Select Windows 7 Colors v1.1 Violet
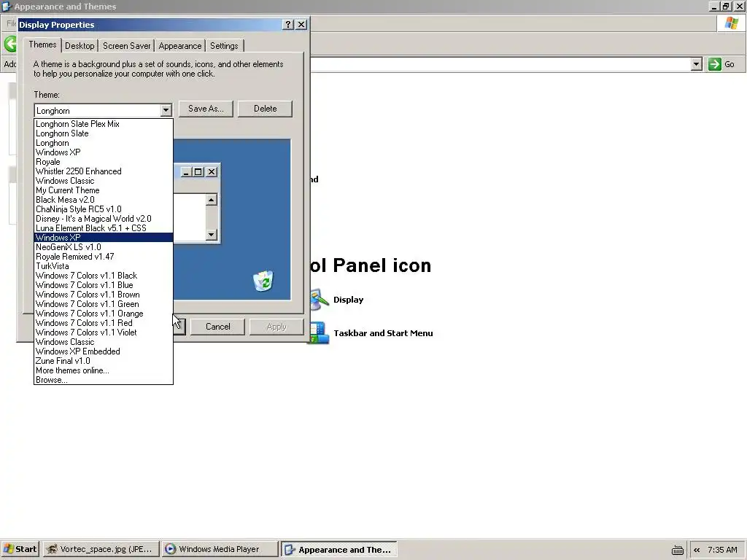This screenshot has width=747, height=560. [x=104, y=332]
